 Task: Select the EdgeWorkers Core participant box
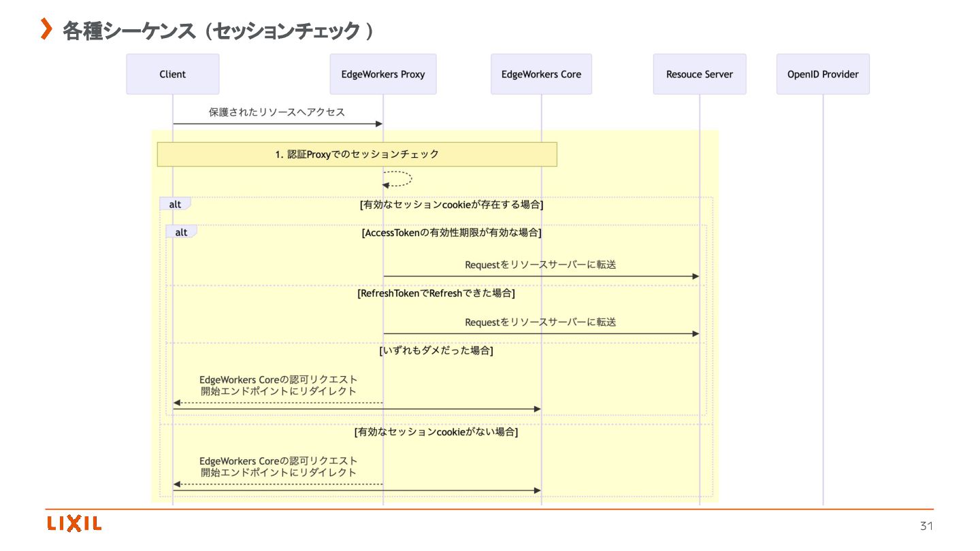tap(542, 74)
